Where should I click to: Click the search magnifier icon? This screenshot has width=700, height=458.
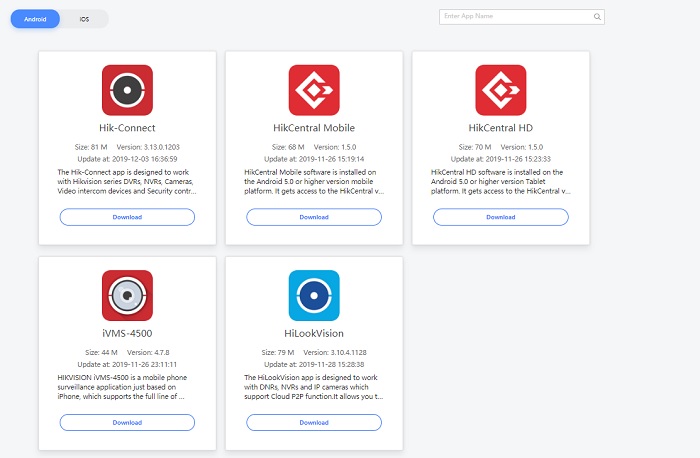click(597, 17)
